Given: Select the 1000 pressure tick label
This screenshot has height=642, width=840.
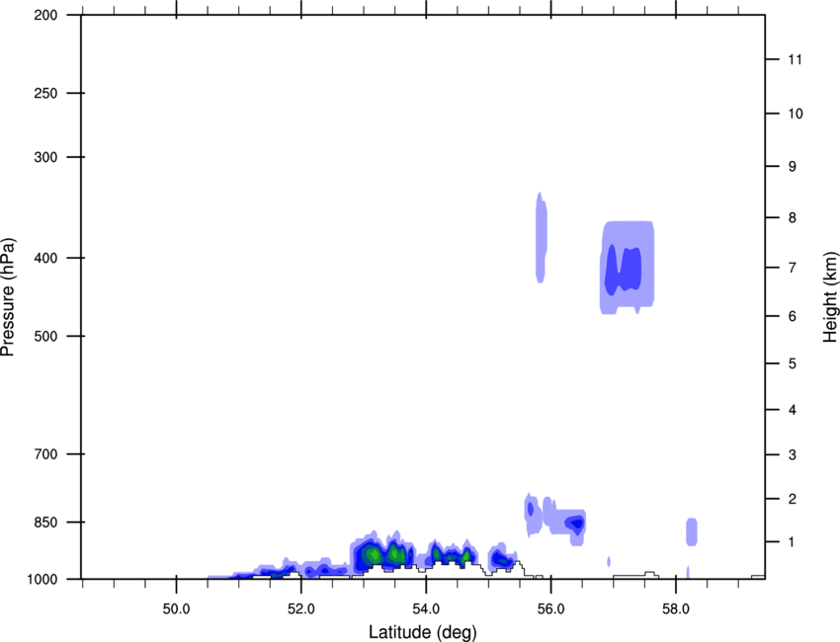Looking at the screenshot, I should 42,580.
